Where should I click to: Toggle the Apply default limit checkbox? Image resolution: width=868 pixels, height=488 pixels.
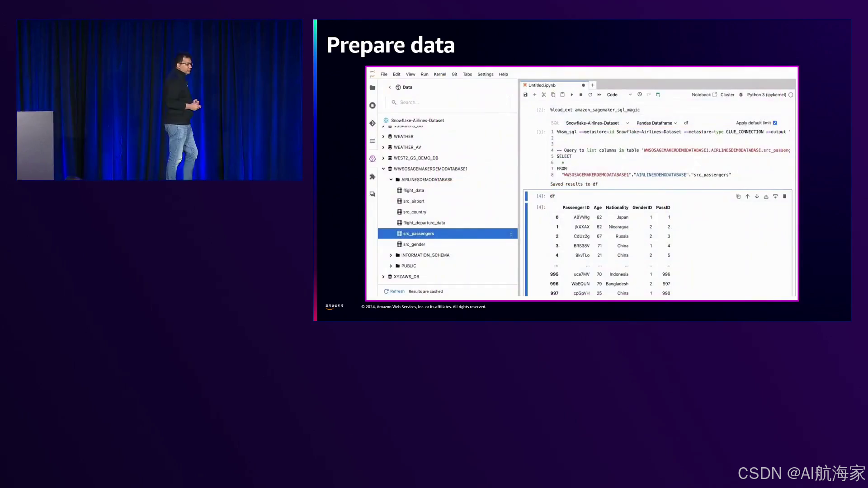(x=775, y=123)
